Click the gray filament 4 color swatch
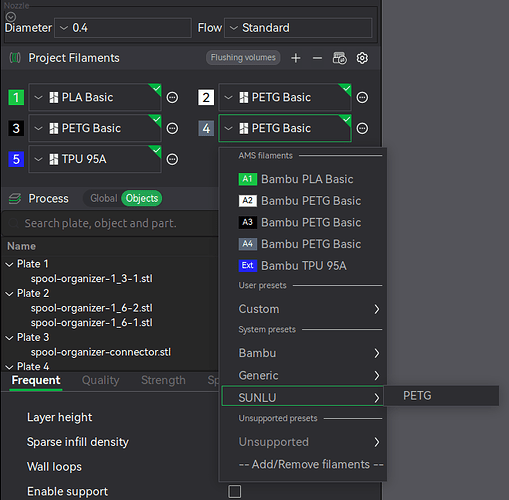509x500 pixels. tap(206, 128)
